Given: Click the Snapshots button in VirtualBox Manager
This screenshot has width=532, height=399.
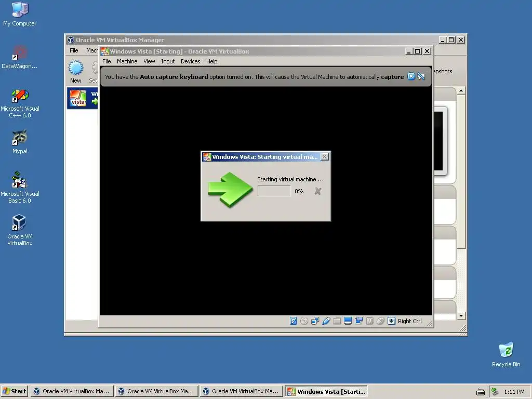Looking at the screenshot, I should (x=443, y=71).
